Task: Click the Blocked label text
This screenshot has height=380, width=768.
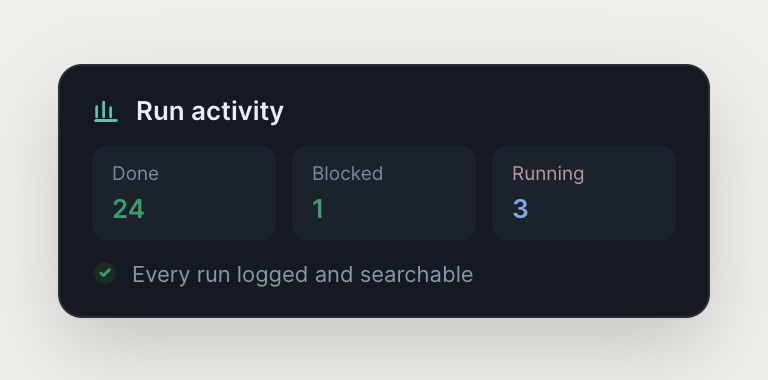Action: pos(348,174)
